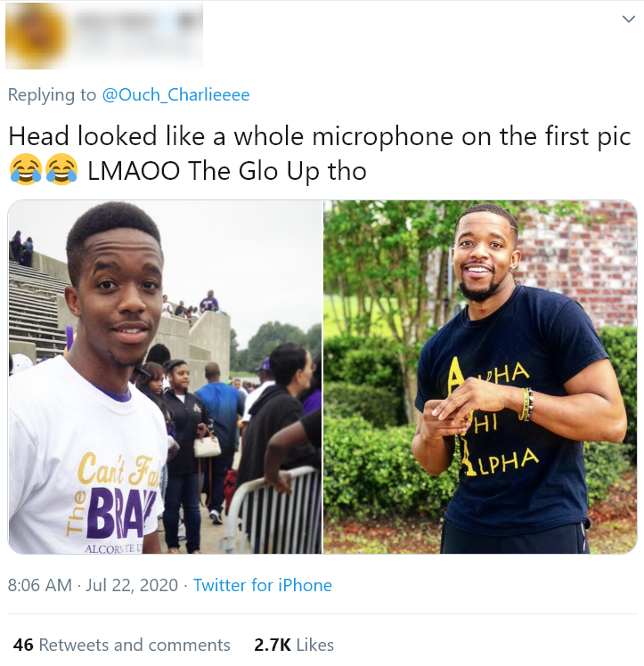Show the 2.7K Likes list

(x=294, y=645)
